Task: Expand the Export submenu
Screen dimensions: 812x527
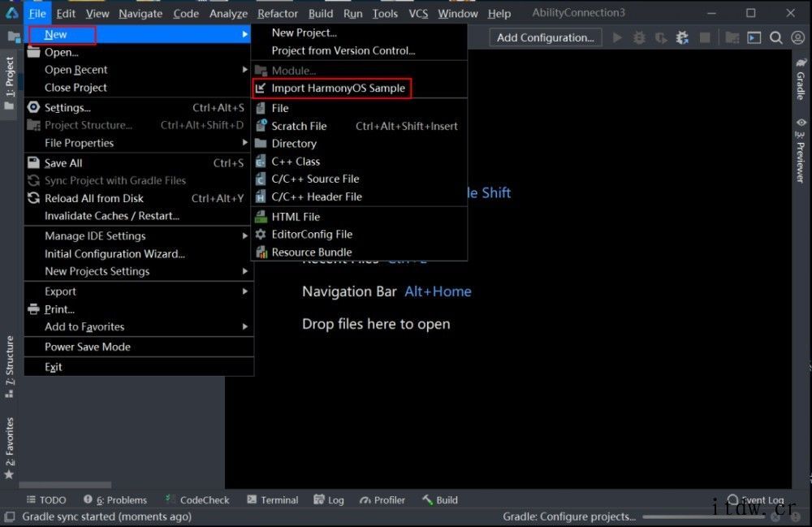Action: point(139,292)
